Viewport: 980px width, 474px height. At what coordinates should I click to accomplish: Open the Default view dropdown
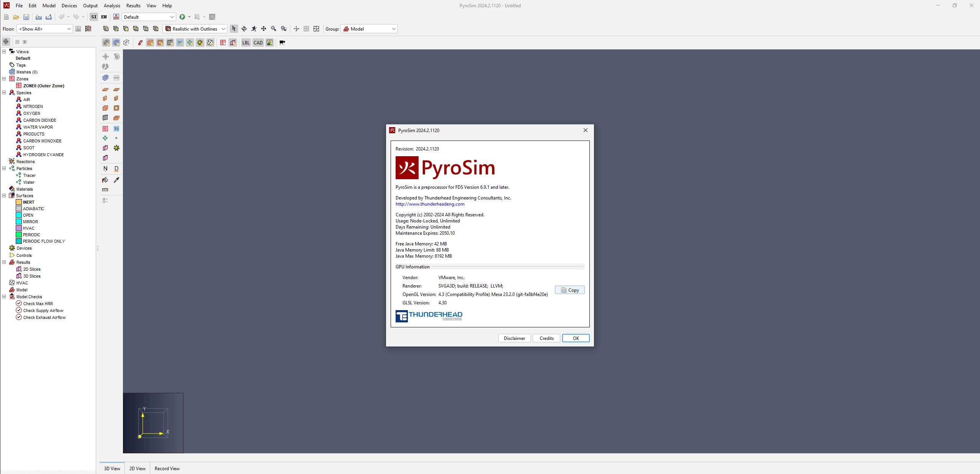coord(149,17)
